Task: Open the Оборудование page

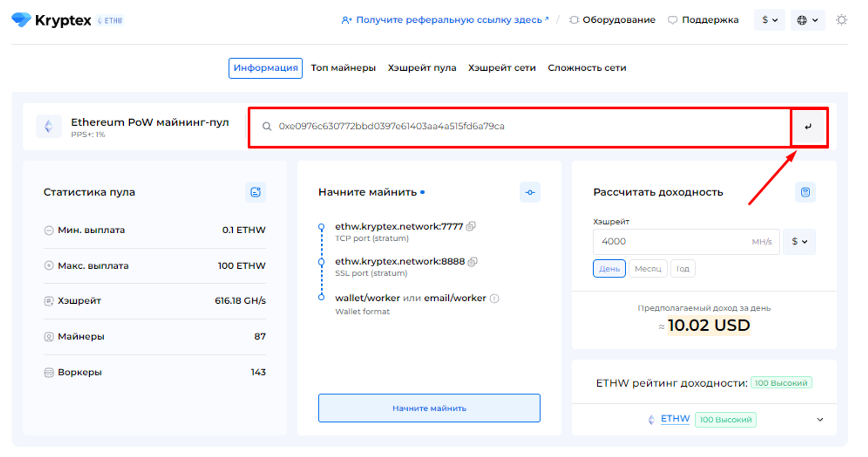Action: [x=612, y=20]
